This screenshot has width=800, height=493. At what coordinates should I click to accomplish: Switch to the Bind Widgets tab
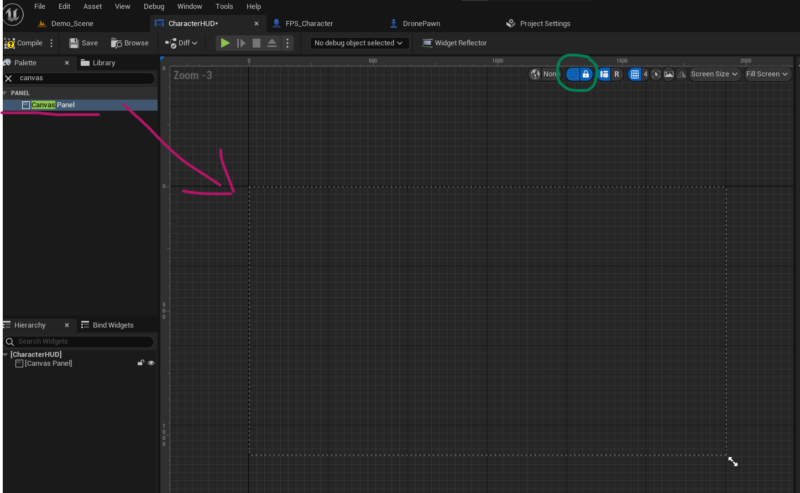pyautogui.click(x=107, y=325)
